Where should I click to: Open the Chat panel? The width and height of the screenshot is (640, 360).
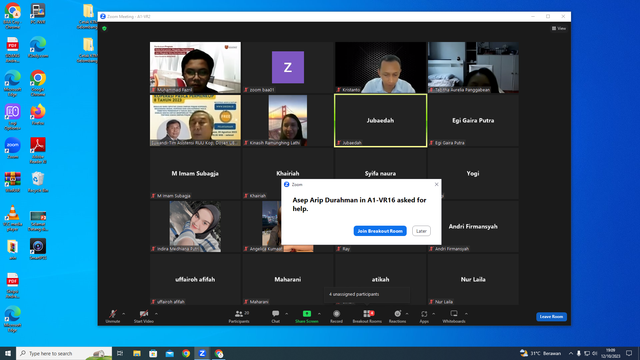point(276,316)
